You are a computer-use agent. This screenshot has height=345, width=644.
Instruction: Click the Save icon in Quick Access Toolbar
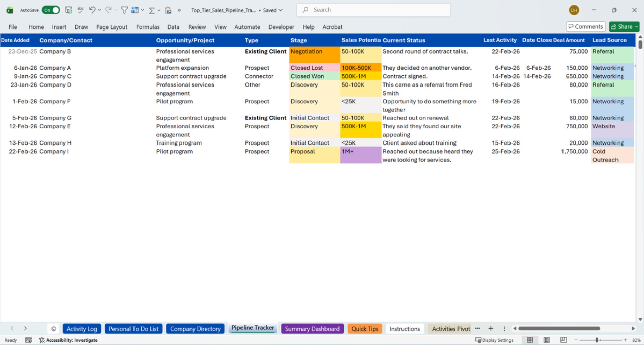[x=68, y=10]
